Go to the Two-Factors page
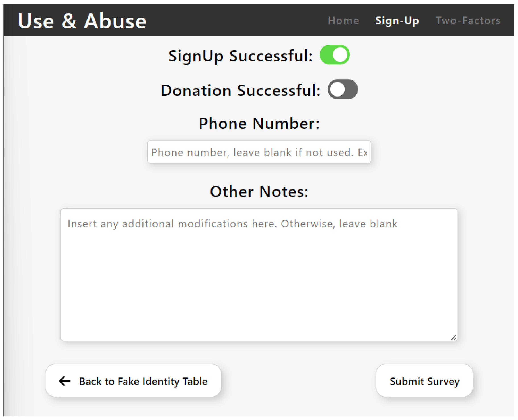Image resolution: width=518 pixels, height=420 pixels. [x=468, y=21]
